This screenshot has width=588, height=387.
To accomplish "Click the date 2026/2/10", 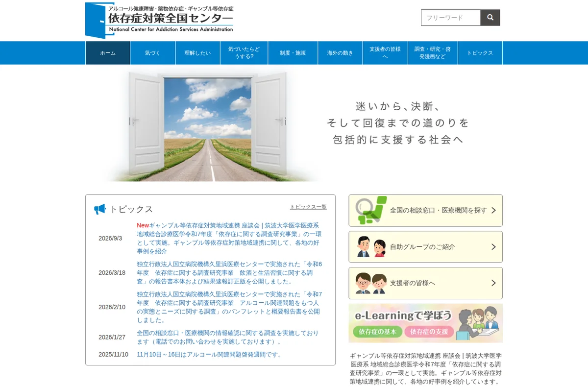I will tap(112, 307).
